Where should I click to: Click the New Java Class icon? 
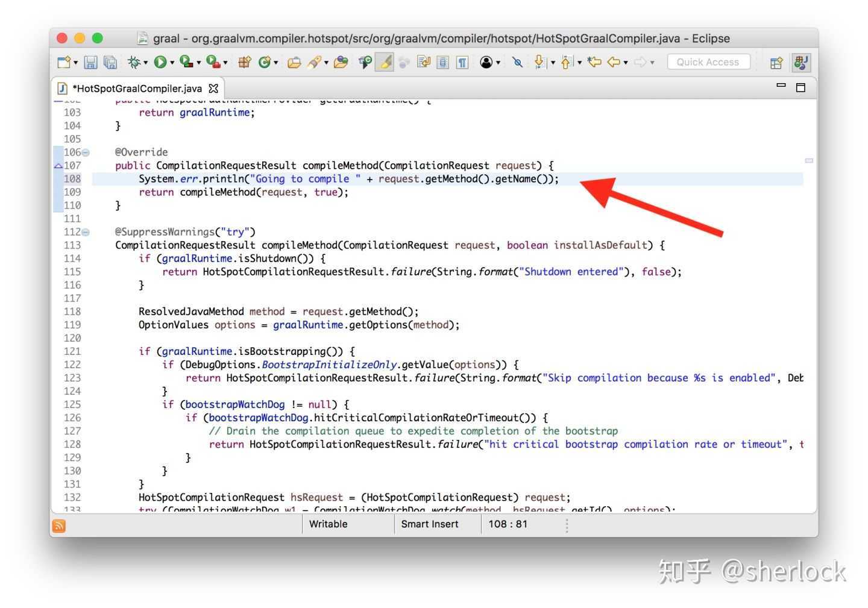[x=264, y=62]
